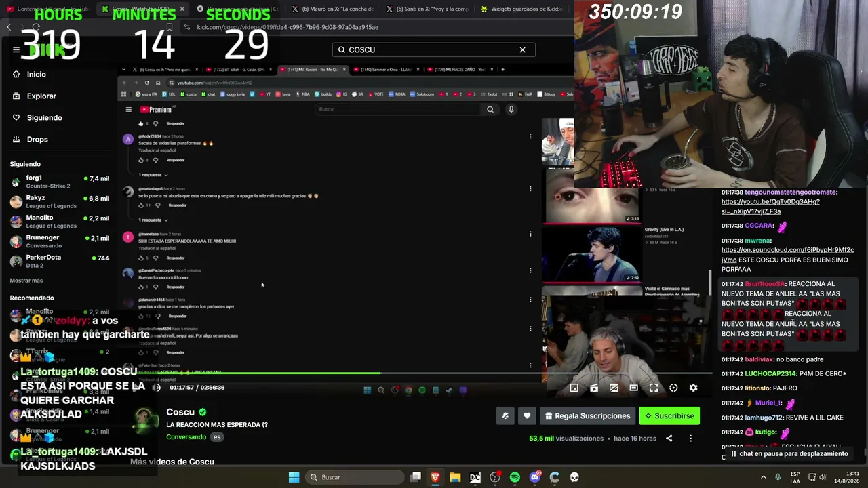Click the browser back arrow
The width and height of the screenshot is (868, 488).
9,27
